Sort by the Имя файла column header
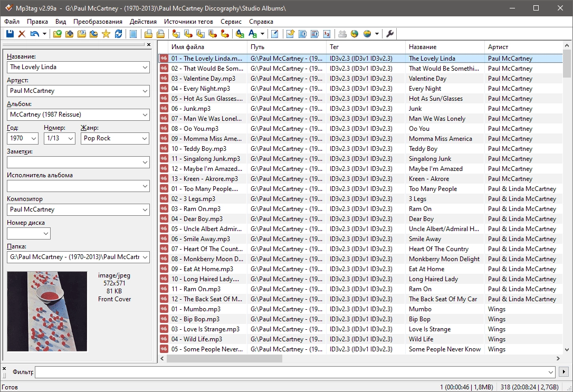 [207, 47]
